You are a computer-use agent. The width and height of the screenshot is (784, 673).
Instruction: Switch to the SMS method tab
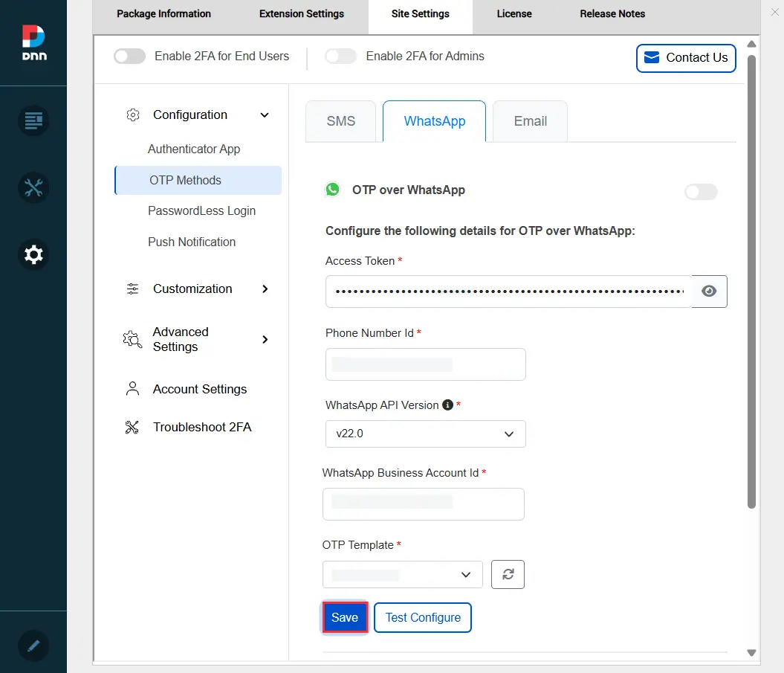341,121
